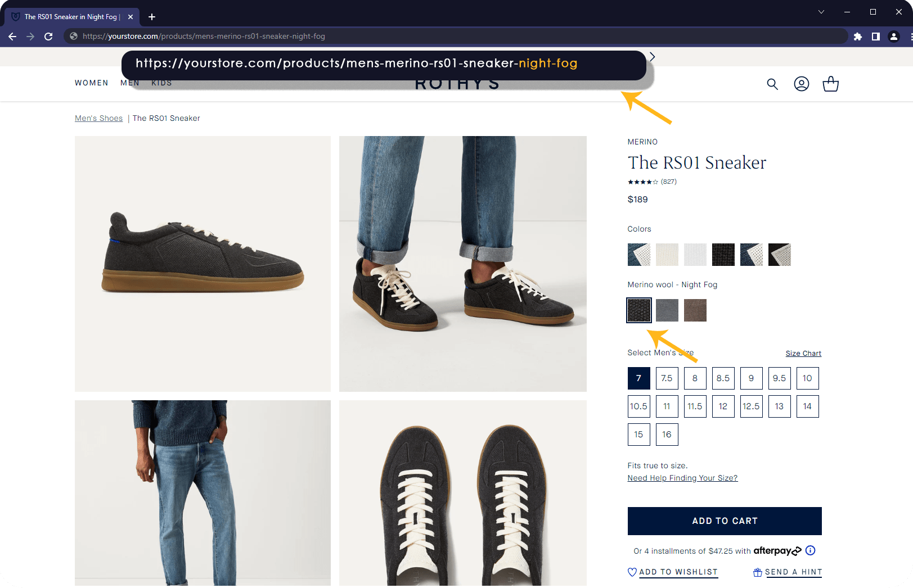Open the site search magnifier icon
This screenshot has width=913, height=588.
tap(772, 84)
